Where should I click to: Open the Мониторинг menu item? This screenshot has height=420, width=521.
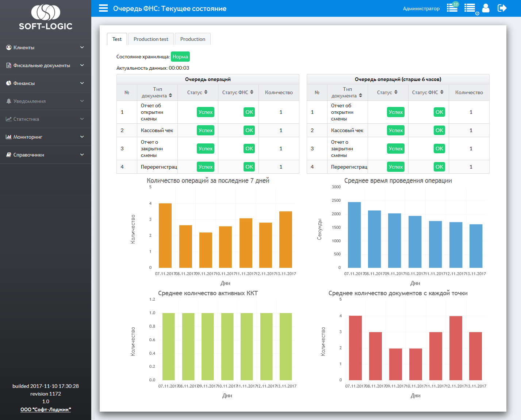46,137
